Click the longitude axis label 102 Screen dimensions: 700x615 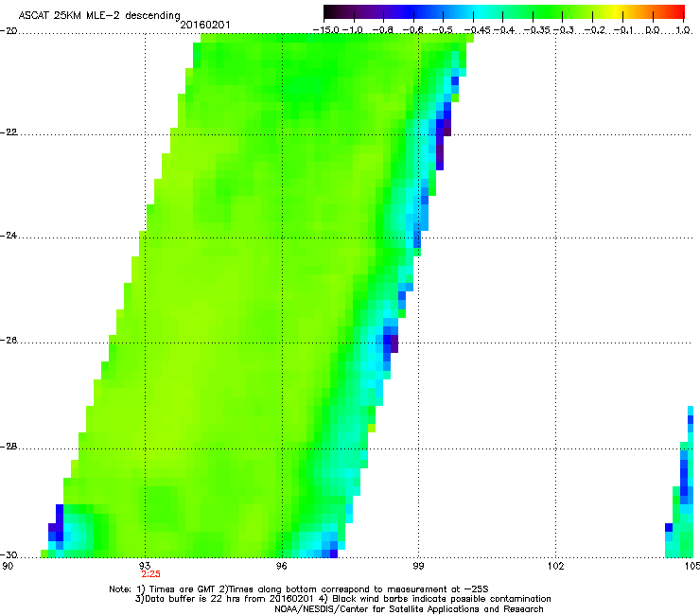coord(556,567)
